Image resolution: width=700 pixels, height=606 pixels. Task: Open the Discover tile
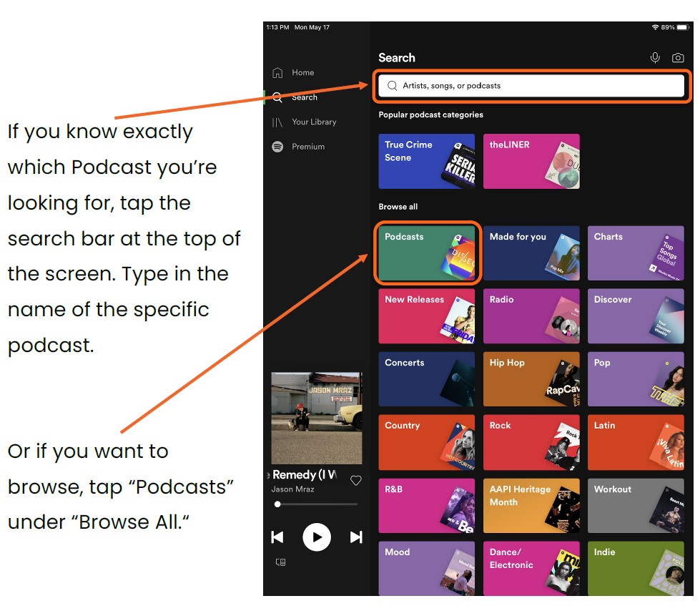[636, 316]
